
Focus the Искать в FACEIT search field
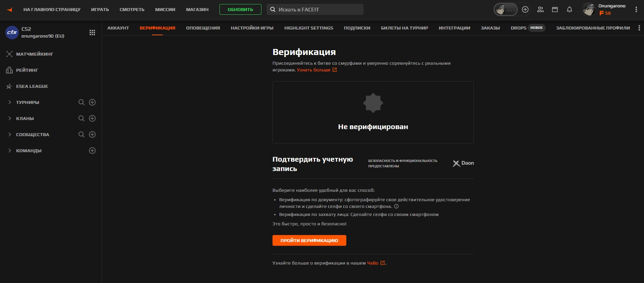tap(315, 9)
